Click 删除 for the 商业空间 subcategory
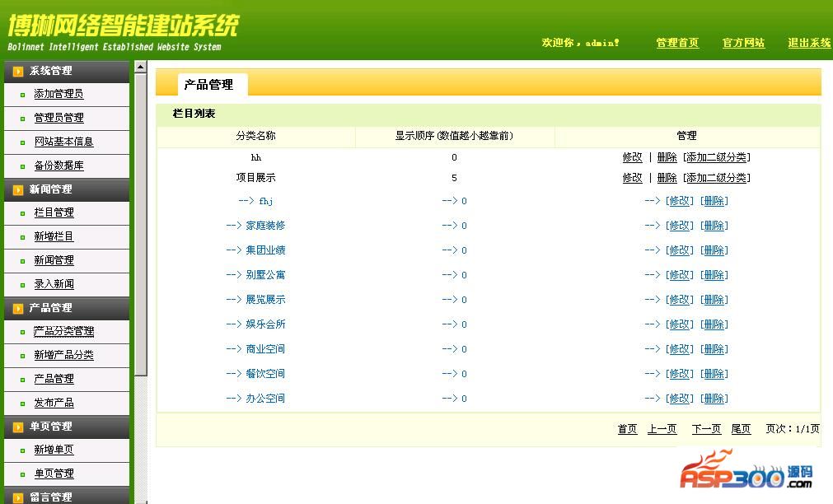 tap(714, 349)
